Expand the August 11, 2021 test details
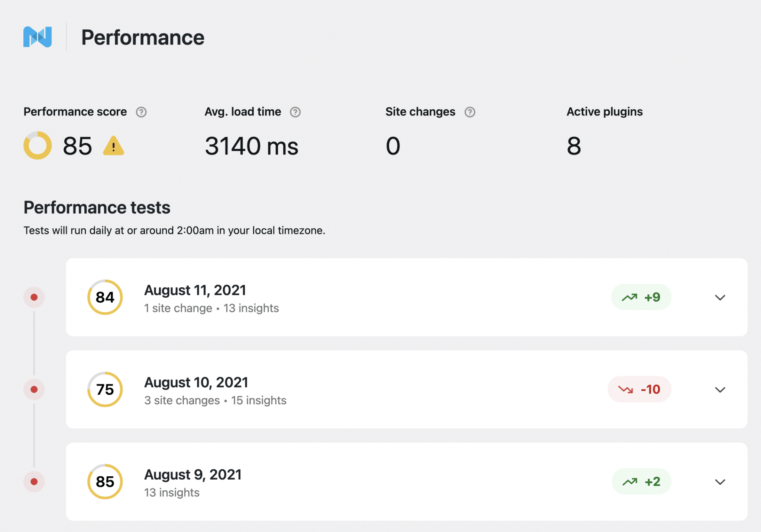This screenshot has height=532, width=761. [720, 297]
